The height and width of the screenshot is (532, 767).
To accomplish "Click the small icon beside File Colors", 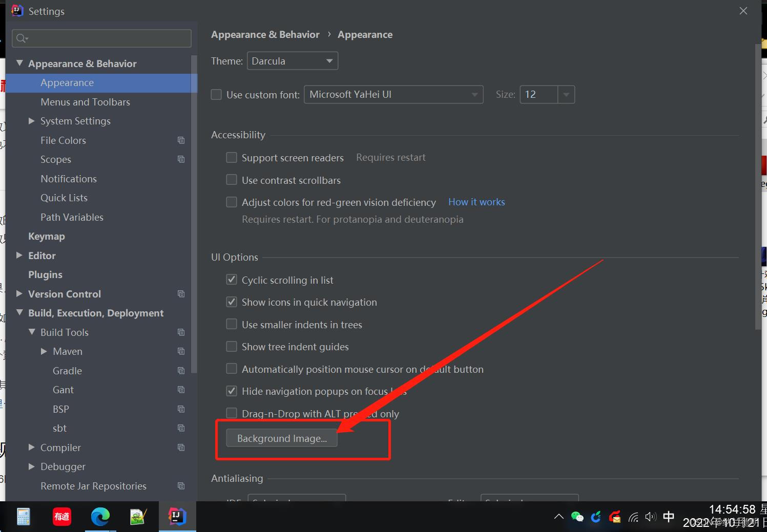I will [181, 140].
